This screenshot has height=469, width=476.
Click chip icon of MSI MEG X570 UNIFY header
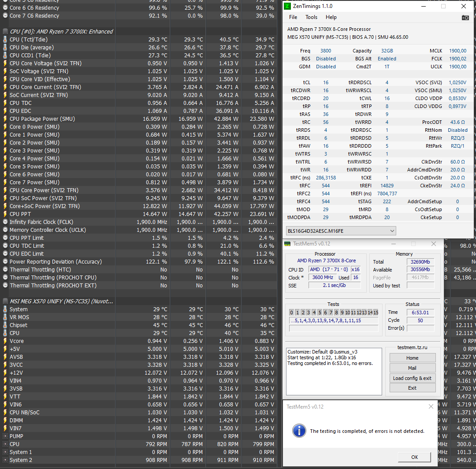[x=5, y=301]
